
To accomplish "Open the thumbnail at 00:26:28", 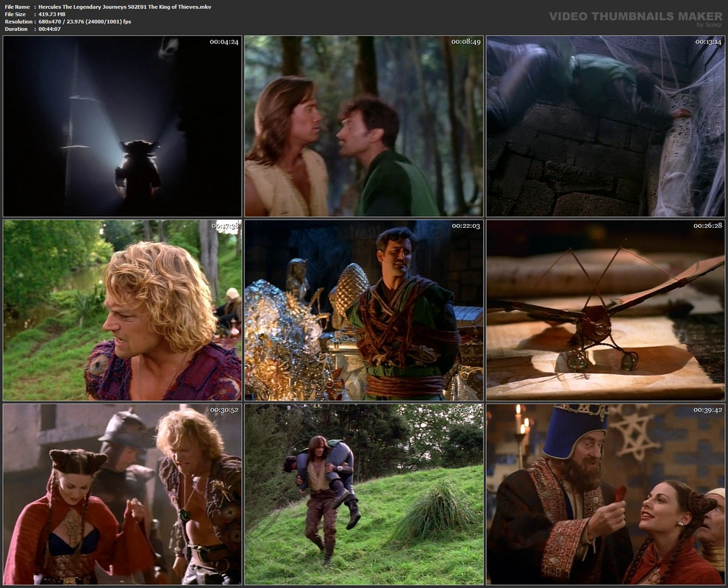I will click(605, 310).
